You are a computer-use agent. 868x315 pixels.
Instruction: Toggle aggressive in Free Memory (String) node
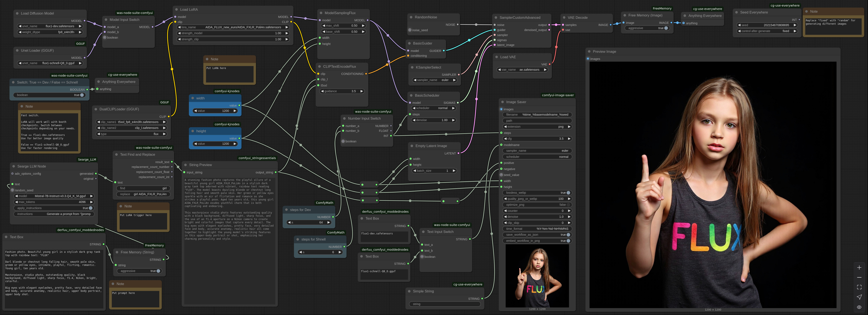(x=139, y=271)
